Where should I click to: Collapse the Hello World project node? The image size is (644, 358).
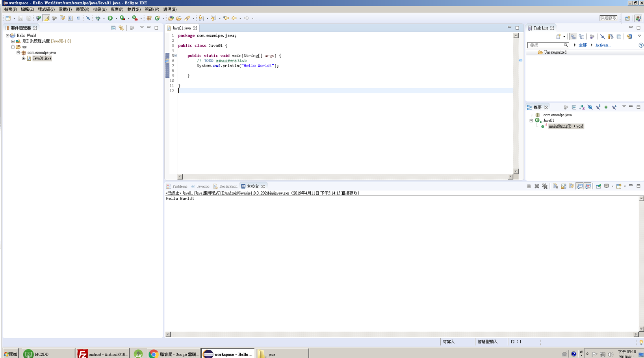(x=7, y=35)
